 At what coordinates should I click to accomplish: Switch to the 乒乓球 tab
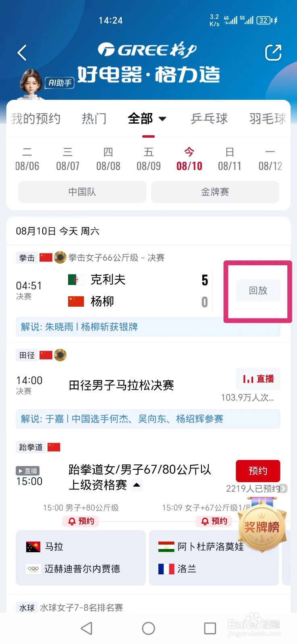(x=209, y=118)
